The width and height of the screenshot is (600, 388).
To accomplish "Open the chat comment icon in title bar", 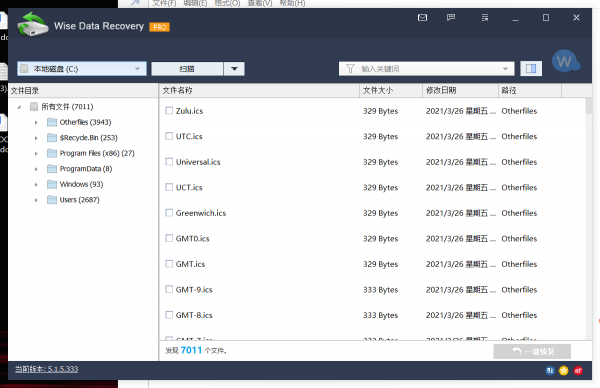I will click(451, 18).
